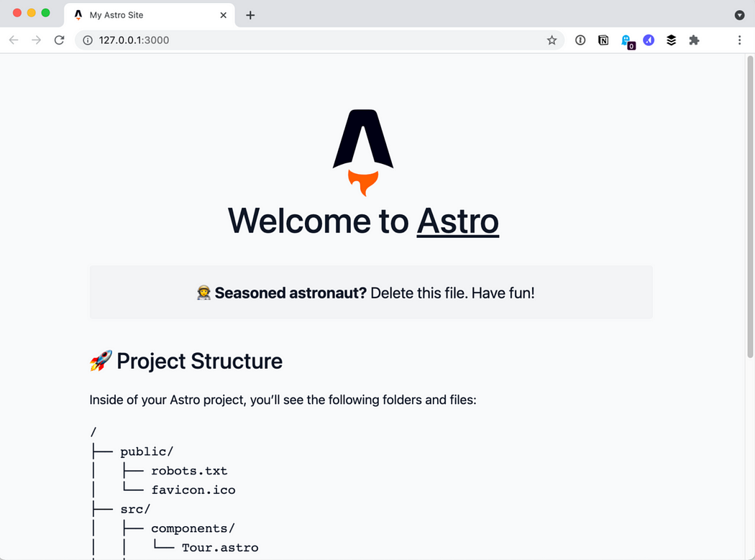The height and width of the screenshot is (560, 755).
Task: Click the address bar showing 127.0.0.1:3000
Action: click(x=320, y=40)
